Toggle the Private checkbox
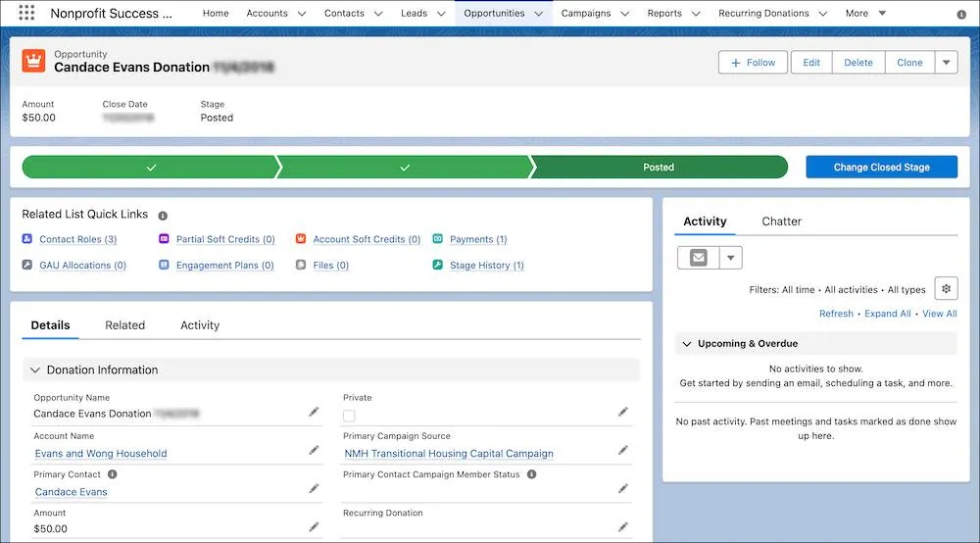 click(x=350, y=416)
